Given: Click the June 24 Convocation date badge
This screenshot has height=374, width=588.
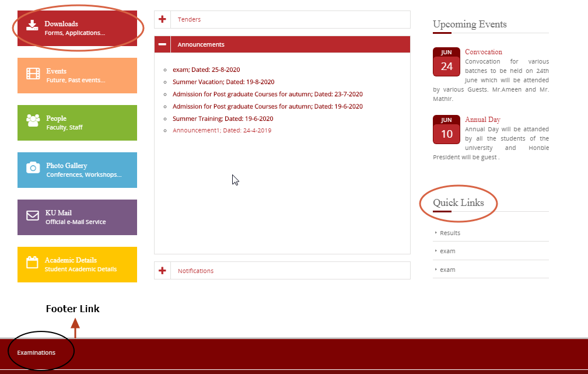Looking at the screenshot, I should pyautogui.click(x=446, y=62).
